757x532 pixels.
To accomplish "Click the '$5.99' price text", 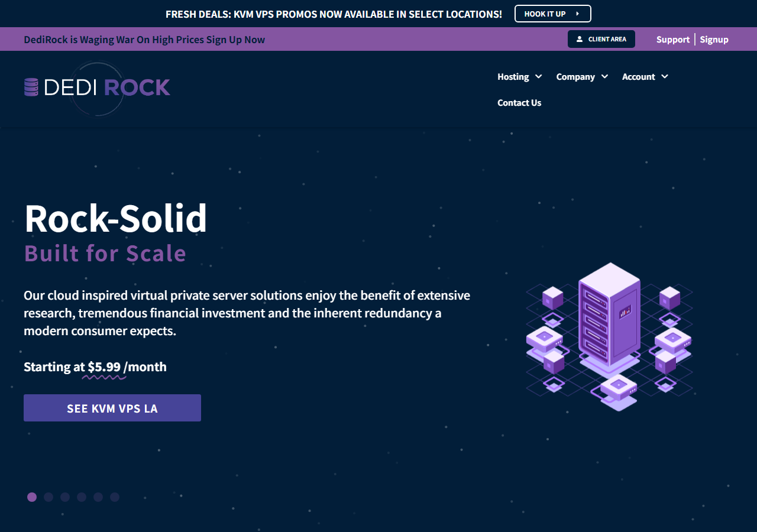I will pos(104,366).
